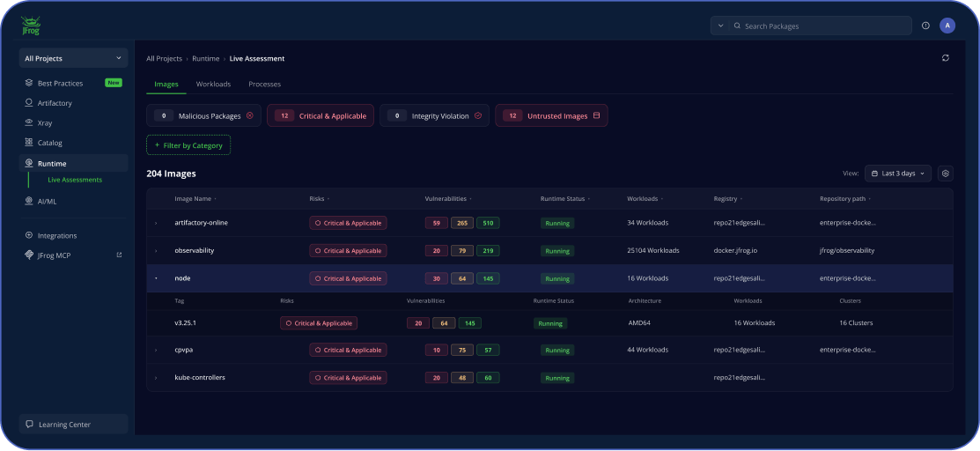This screenshot has height=451, width=980.
Task: Click the JFrog logo
Action: click(30, 26)
